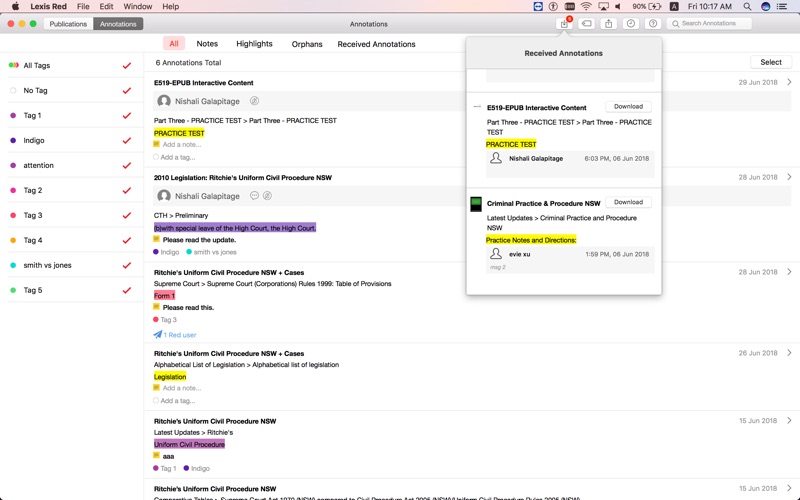
Task: Click the smith vs jones teal color dot in sidebar
Action: (13, 265)
